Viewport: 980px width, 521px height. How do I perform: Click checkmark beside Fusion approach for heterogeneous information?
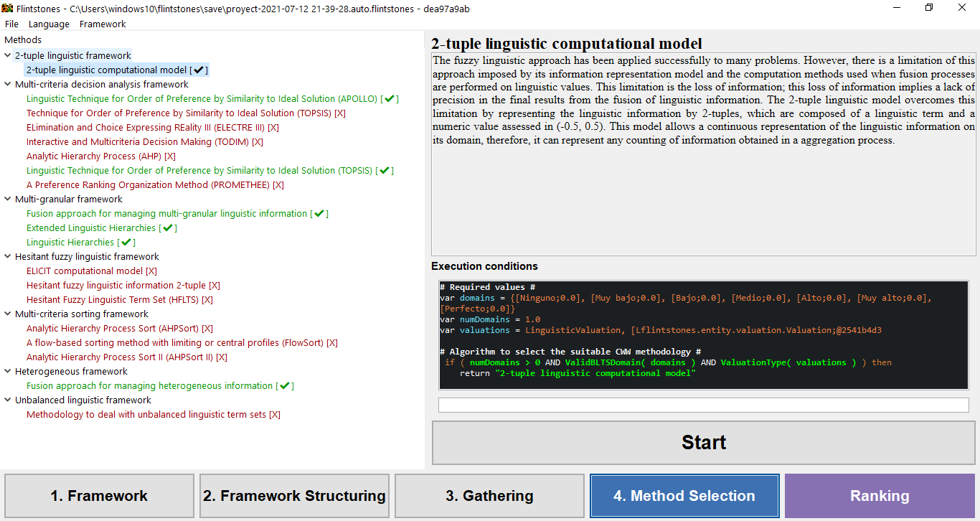[x=285, y=386]
